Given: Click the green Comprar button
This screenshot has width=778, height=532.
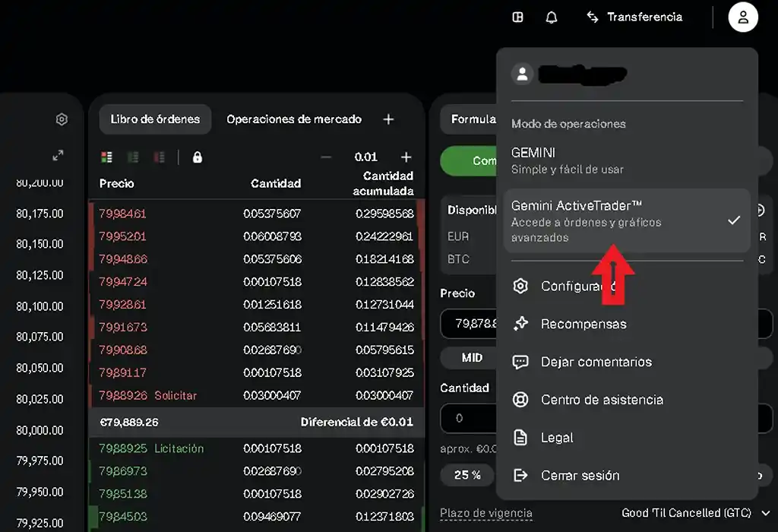Looking at the screenshot, I should [468, 161].
